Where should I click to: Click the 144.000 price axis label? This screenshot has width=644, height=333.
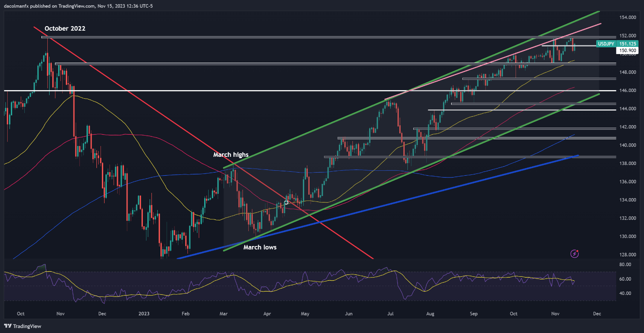(628, 109)
